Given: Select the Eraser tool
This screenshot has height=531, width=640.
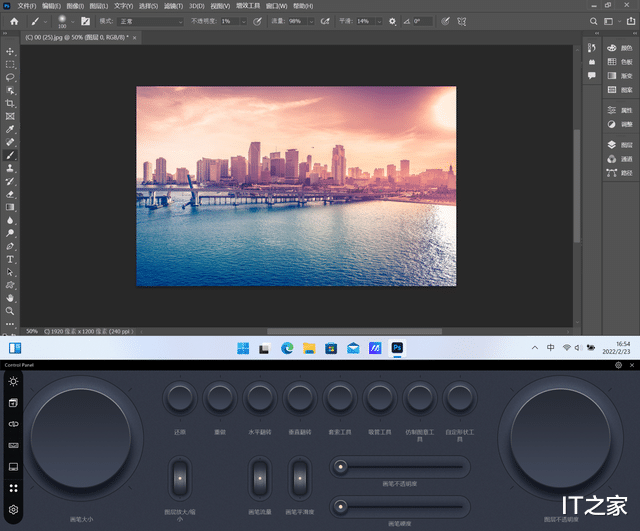Looking at the screenshot, I should click(10, 193).
